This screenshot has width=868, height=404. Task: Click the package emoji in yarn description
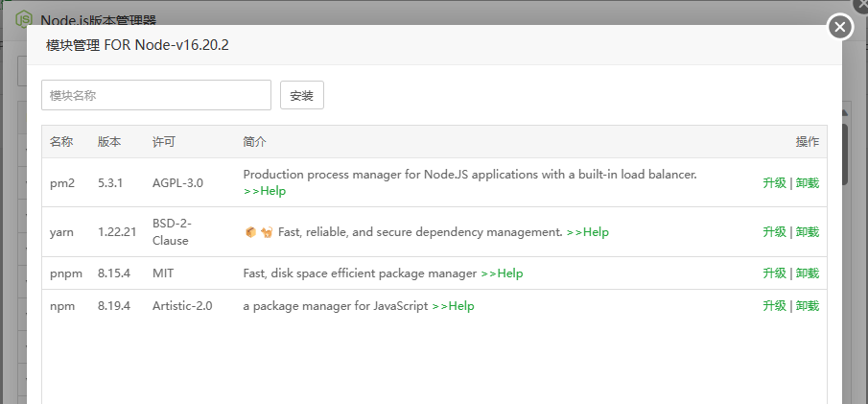250,232
